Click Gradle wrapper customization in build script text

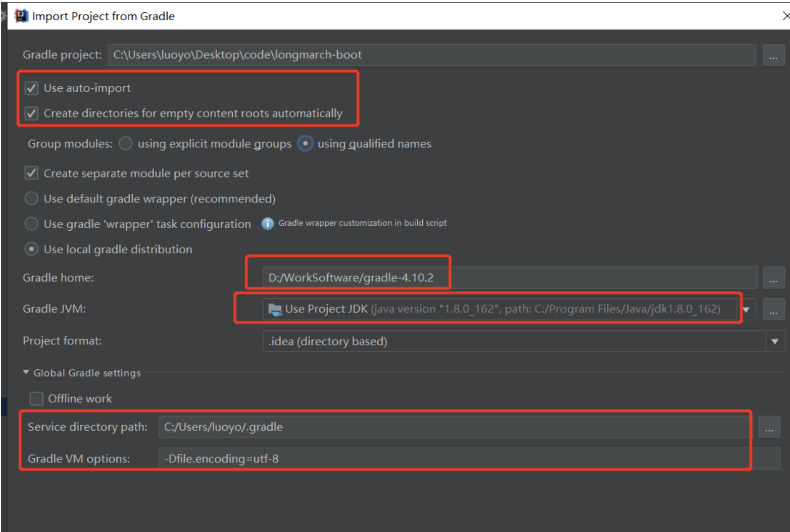(363, 223)
